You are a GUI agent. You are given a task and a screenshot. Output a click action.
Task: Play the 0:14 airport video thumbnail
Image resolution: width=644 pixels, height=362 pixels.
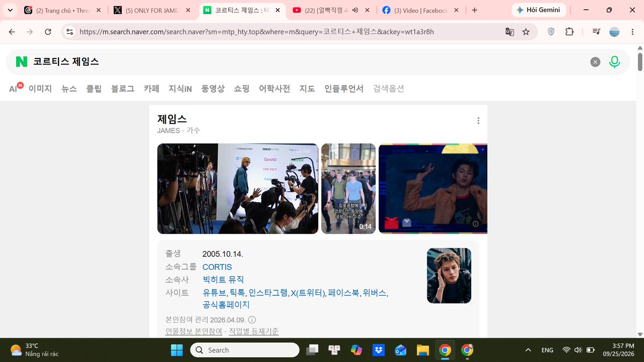[x=348, y=189]
